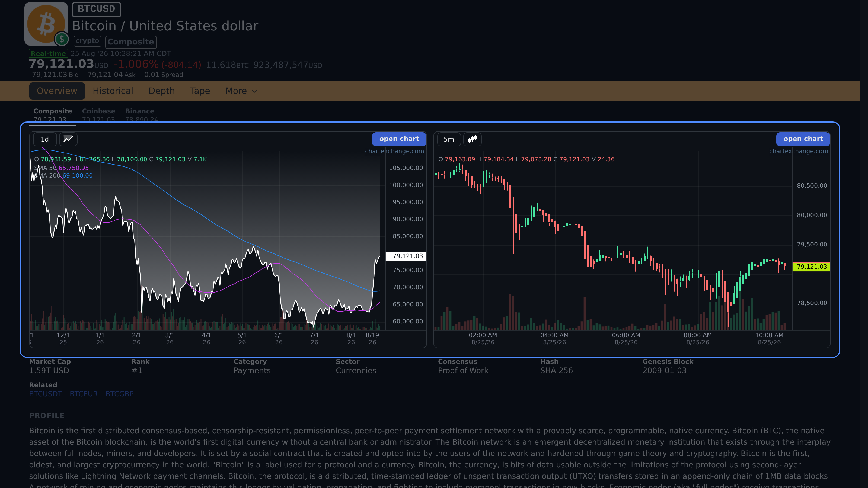Click chartexchange.com link on daily chart
Screen dimensions: 868x488
pyautogui.click(x=395, y=151)
